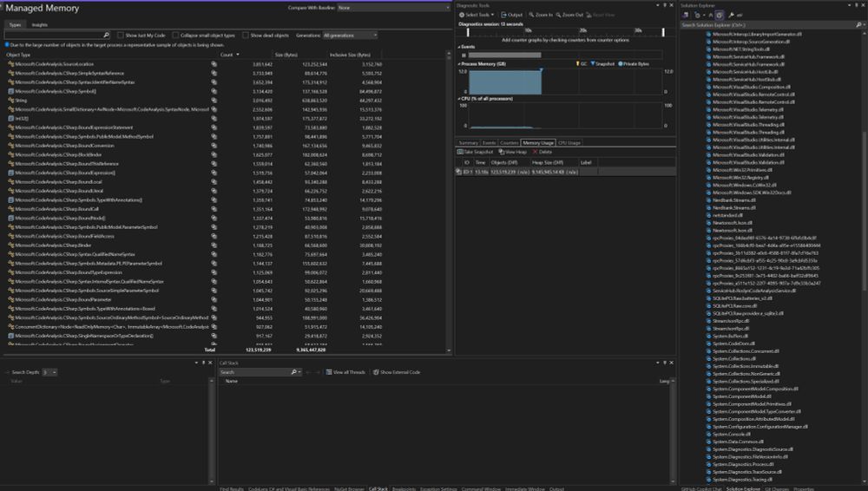Viewport: 868px width, 491px height.
Task: Click the right selection handle on diagnostics timeline
Action: click(663, 32)
